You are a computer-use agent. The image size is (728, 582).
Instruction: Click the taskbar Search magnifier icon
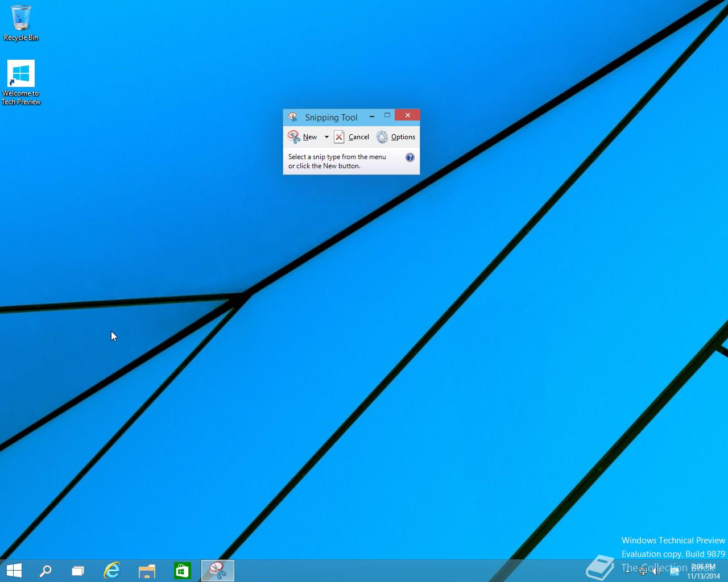coord(45,571)
